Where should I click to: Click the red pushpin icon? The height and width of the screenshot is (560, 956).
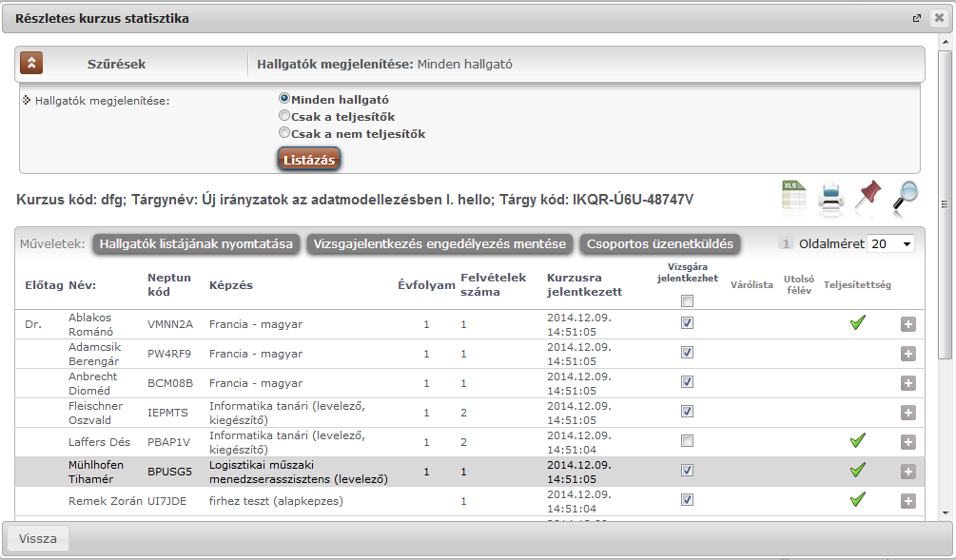tap(868, 195)
